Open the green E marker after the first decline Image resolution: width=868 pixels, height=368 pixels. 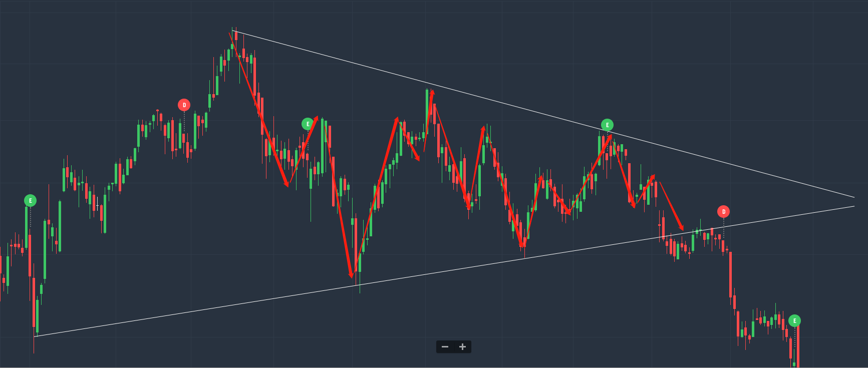coord(308,124)
